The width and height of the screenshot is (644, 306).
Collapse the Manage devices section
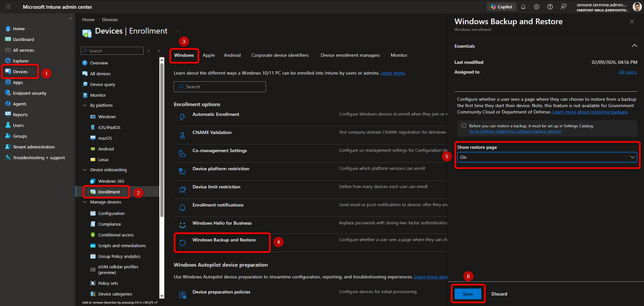point(85,202)
